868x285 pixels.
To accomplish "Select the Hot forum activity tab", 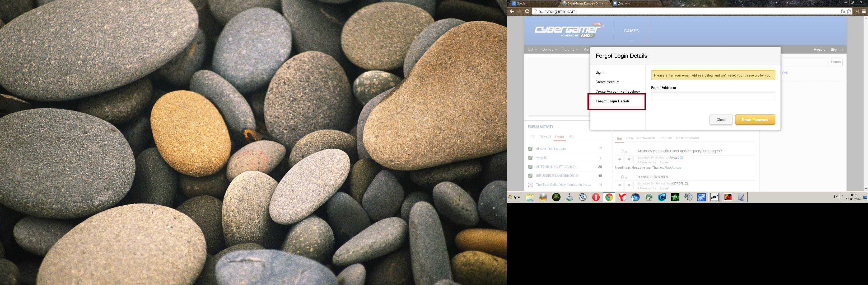I will 571,136.
